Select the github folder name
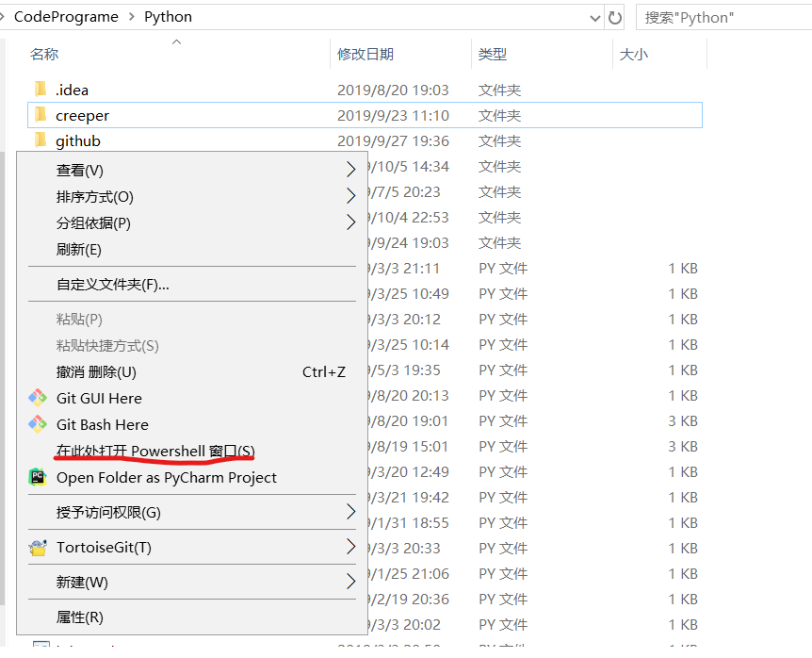Viewport: 812px width, 658px height. click(x=78, y=140)
